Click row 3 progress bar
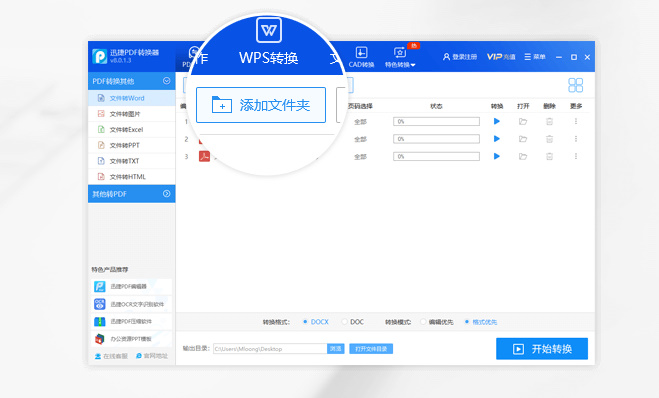This screenshot has width=659, height=398. (x=436, y=156)
